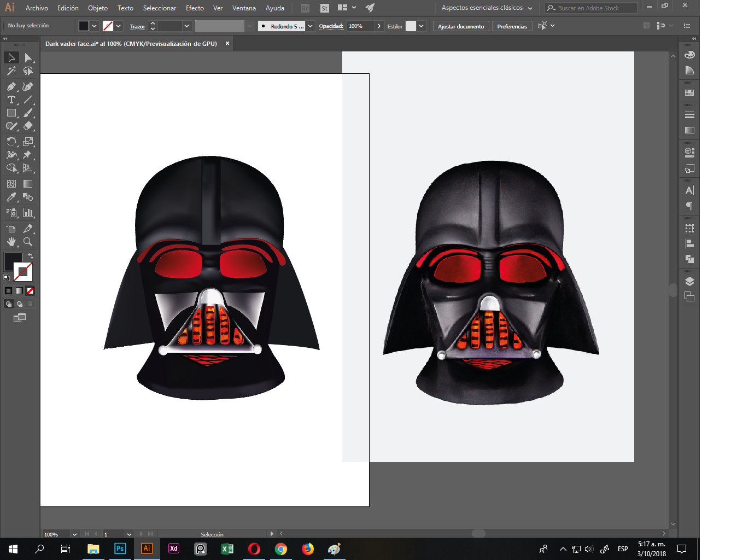Image resolution: width=737 pixels, height=560 pixels.
Task: Select the Eraser tool
Action: coord(28,126)
